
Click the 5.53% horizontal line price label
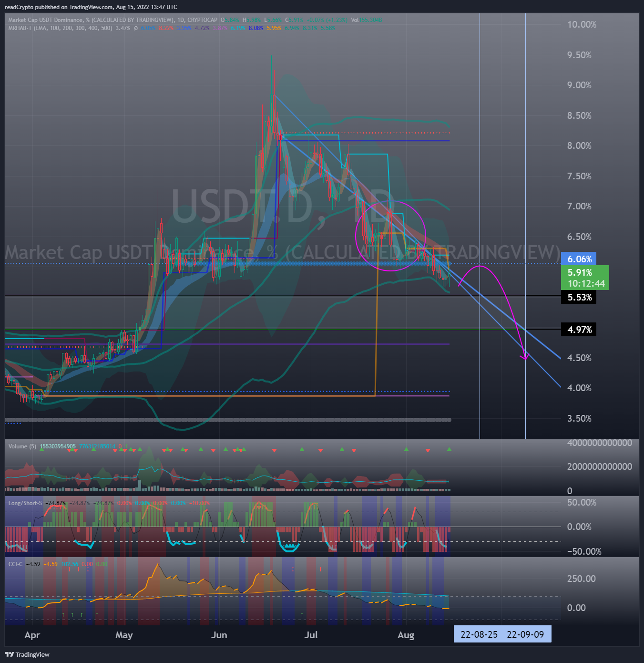[x=579, y=297]
